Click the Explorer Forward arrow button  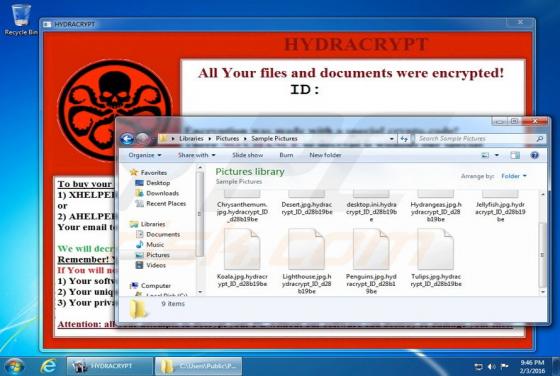tap(143, 139)
